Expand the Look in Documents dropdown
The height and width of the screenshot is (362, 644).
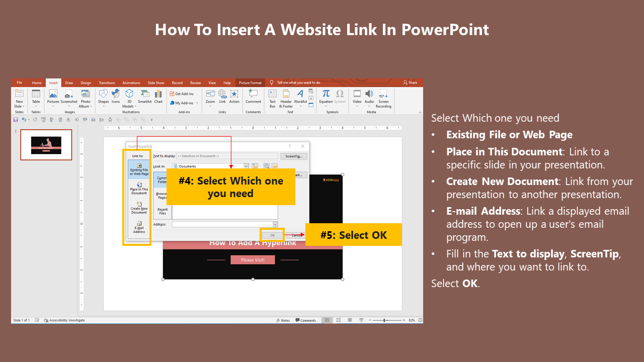tap(246, 166)
